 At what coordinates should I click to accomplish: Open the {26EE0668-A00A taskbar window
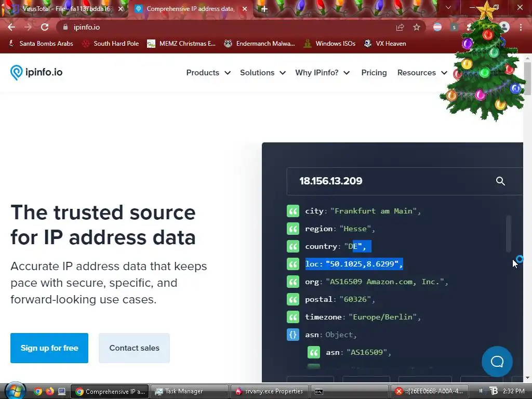(x=430, y=391)
